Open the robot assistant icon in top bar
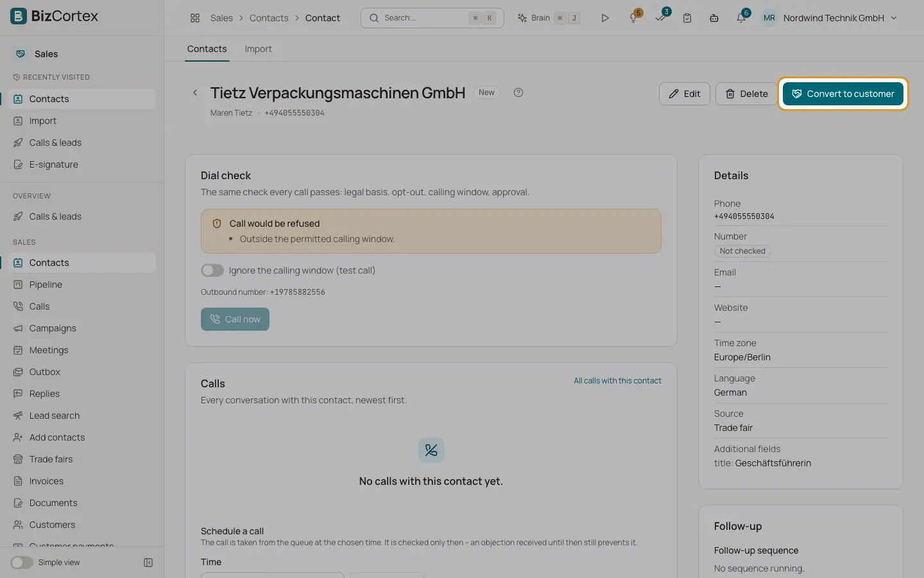 point(714,18)
